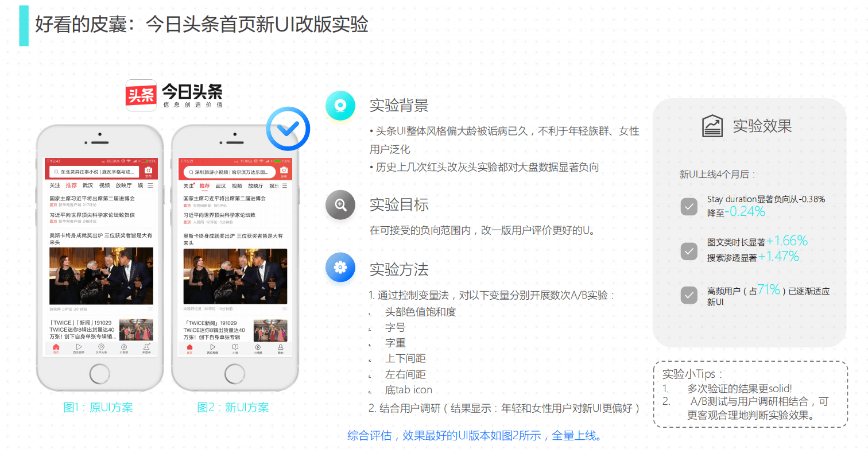
Task: Open channel list menu icon in 原UI phone
Action: 150,185
